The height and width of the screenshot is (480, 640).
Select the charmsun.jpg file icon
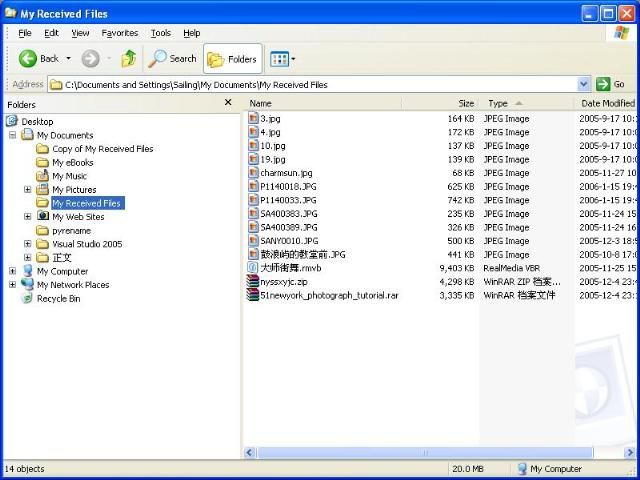pos(253,173)
